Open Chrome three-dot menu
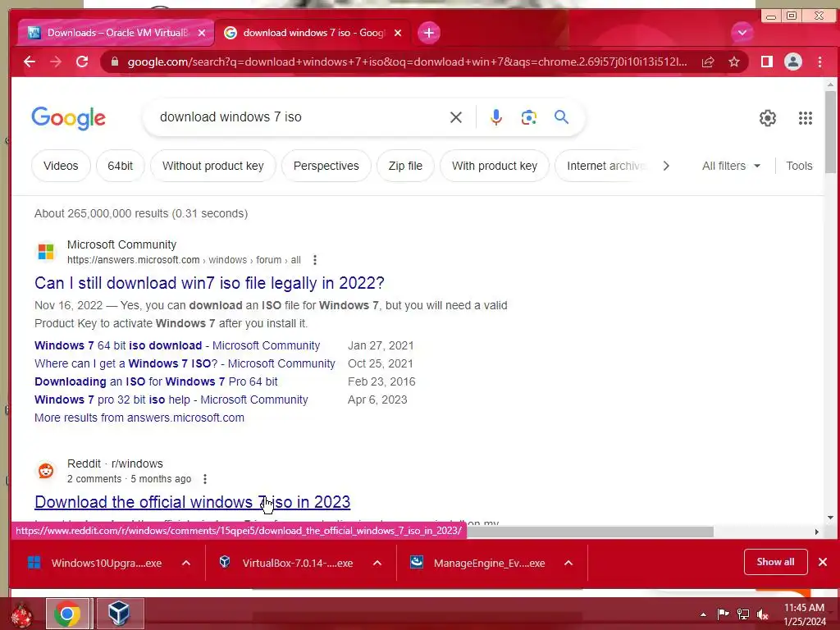This screenshot has height=630, width=840. [819, 62]
